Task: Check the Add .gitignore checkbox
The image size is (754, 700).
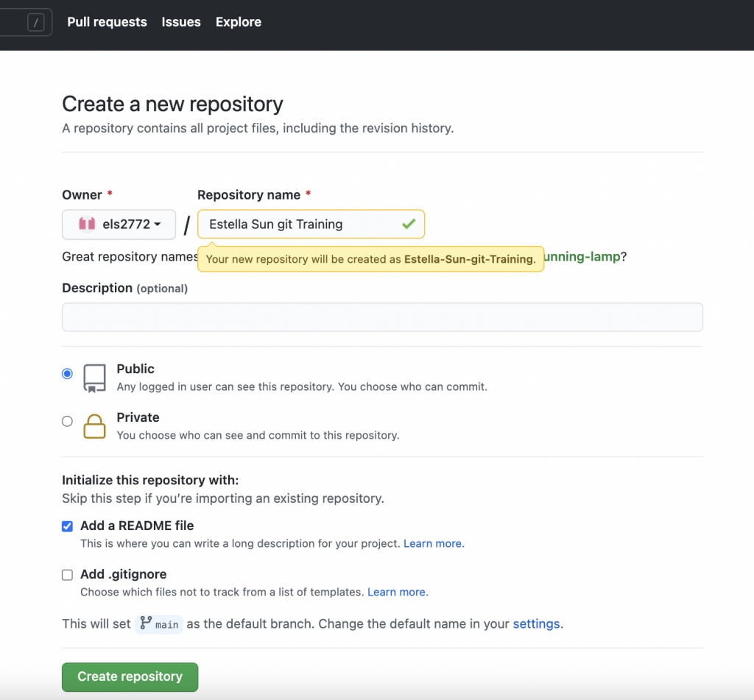Action: [x=67, y=575]
